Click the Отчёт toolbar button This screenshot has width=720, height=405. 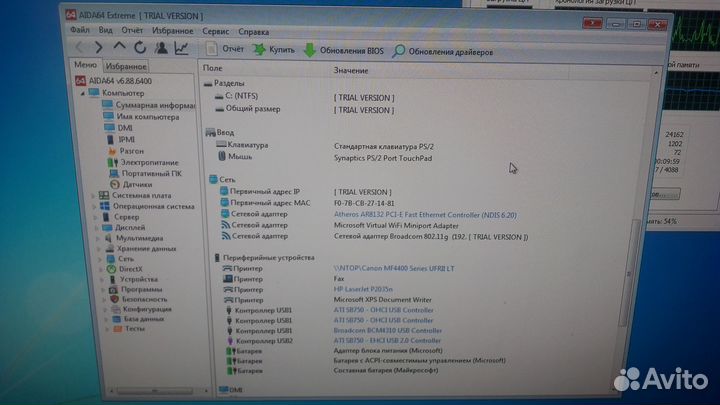pyautogui.click(x=225, y=49)
